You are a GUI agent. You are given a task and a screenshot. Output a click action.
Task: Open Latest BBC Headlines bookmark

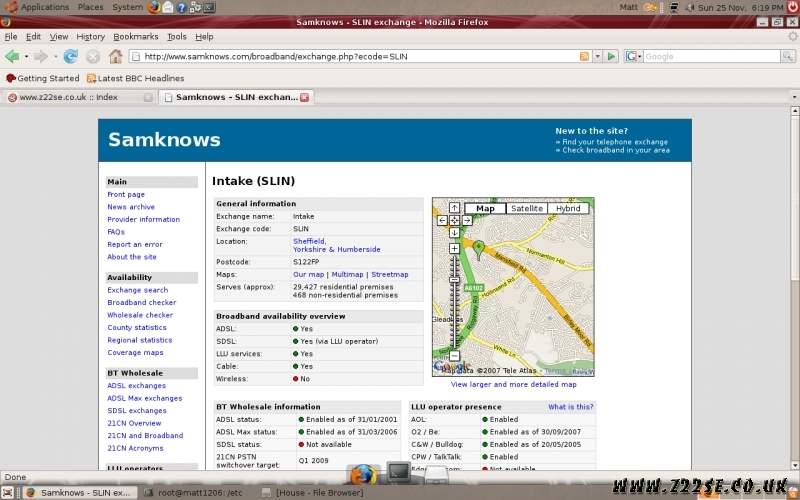135,78
